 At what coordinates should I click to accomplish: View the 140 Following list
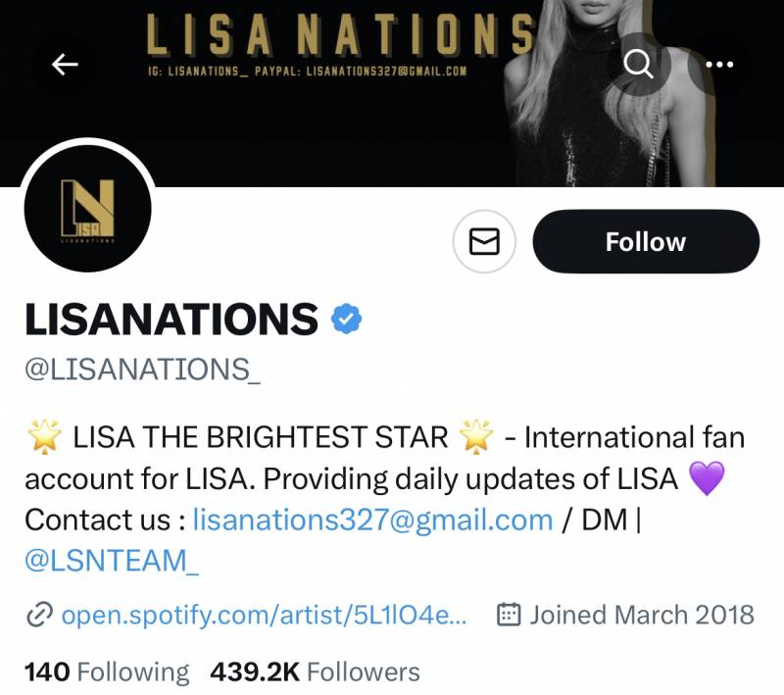click(107, 672)
